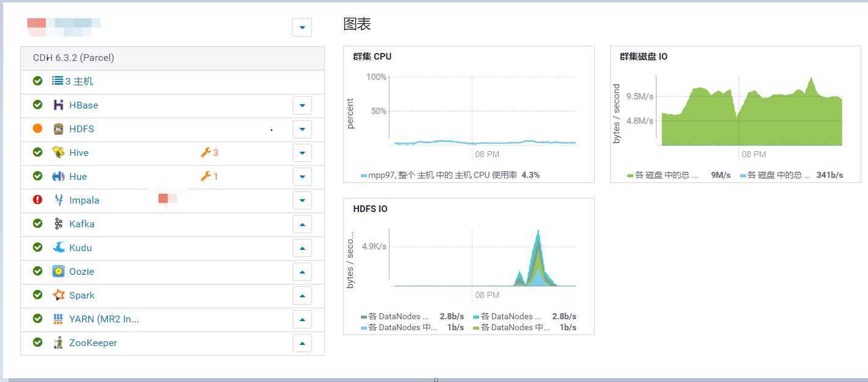Click HBase green health status icon
The height and width of the screenshot is (382, 868).
click(38, 105)
